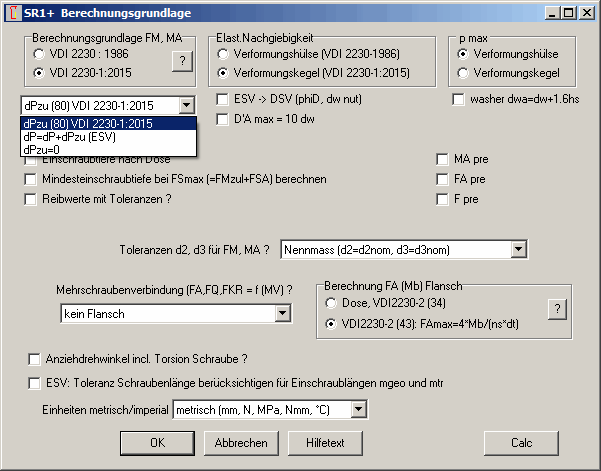Image resolution: width=601 pixels, height=471 pixels.
Task: Select VDI 2230 : 1986 radio button
Action: [39, 53]
